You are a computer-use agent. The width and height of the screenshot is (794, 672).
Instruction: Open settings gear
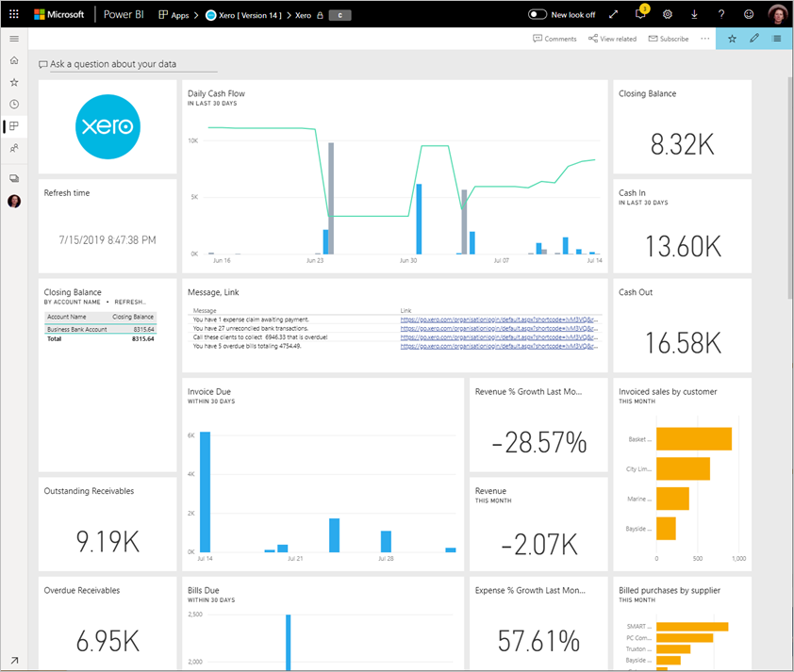pos(668,14)
